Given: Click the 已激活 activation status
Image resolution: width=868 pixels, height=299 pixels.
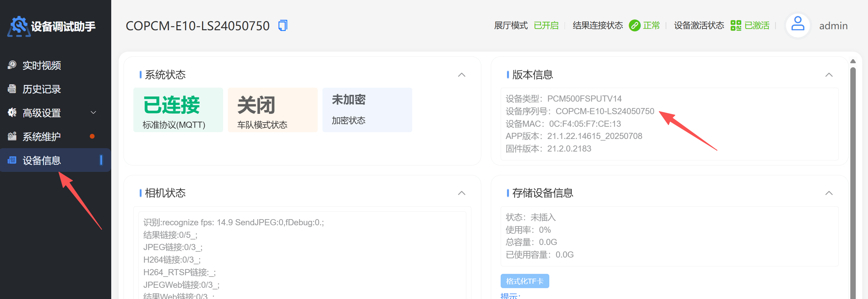Looking at the screenshot, I should [x=757, y=25].
